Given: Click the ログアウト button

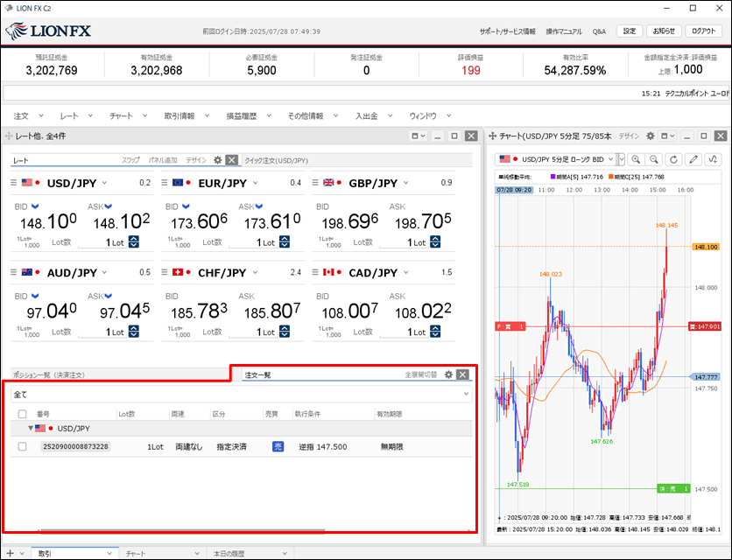Looking at the screenshot, I should coord(703,31).
